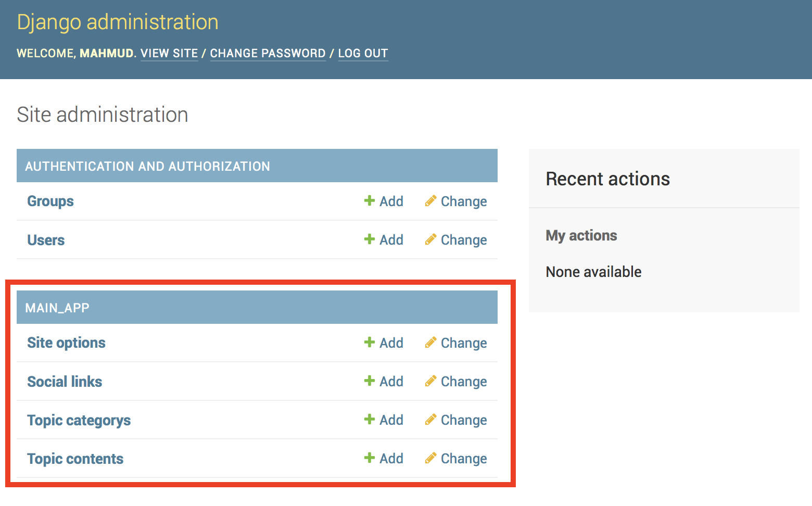Open the Social links model link

65,382
